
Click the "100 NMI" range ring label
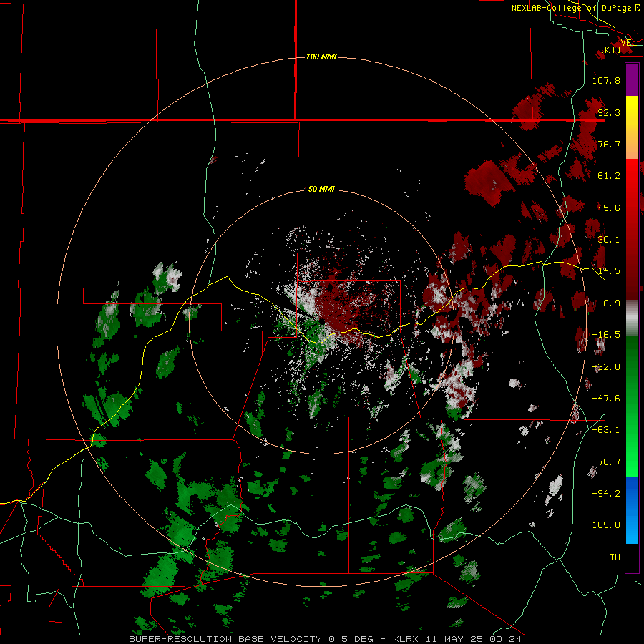coord(321,57)
